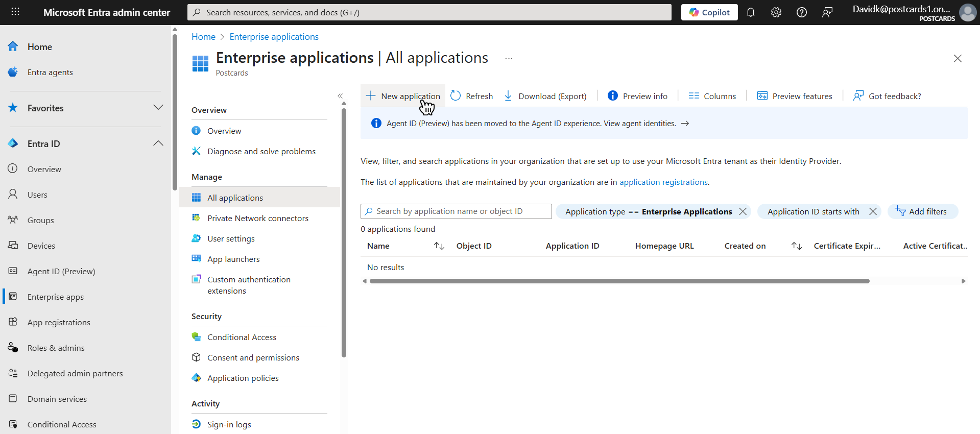Edit Application ID starts with filter
The image size is (980, 434).
813,211
